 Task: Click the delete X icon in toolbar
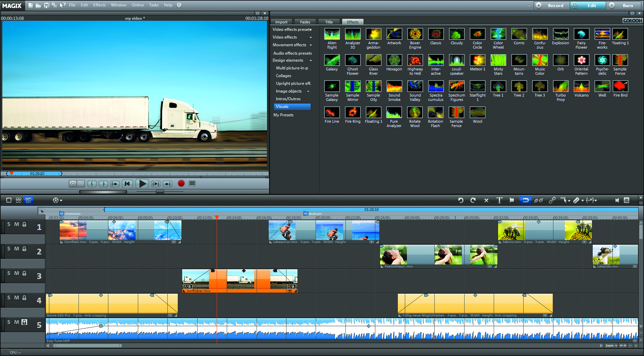coord(486,200)
